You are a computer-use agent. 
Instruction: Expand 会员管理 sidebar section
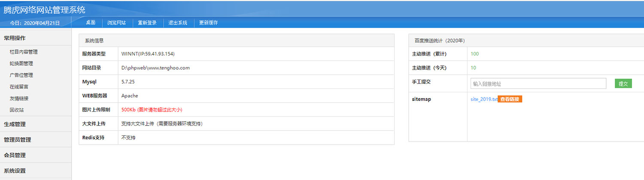tap(15, 155)
